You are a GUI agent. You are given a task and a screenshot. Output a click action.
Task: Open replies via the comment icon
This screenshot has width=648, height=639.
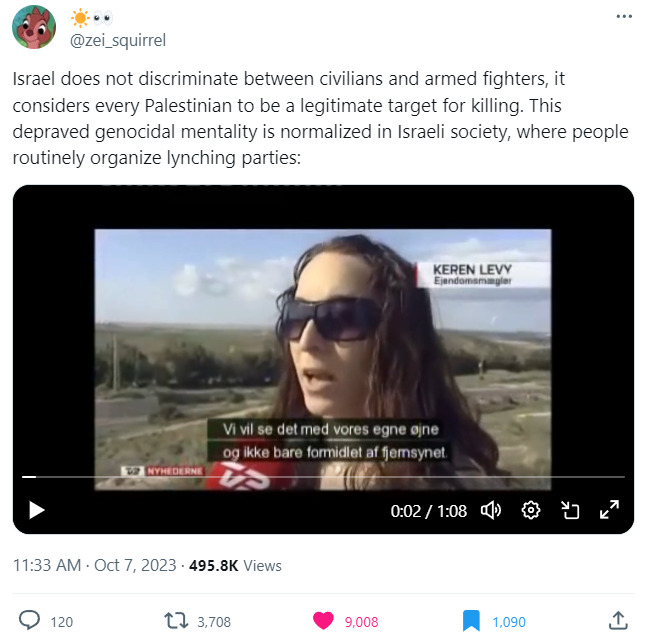point(29,621)
